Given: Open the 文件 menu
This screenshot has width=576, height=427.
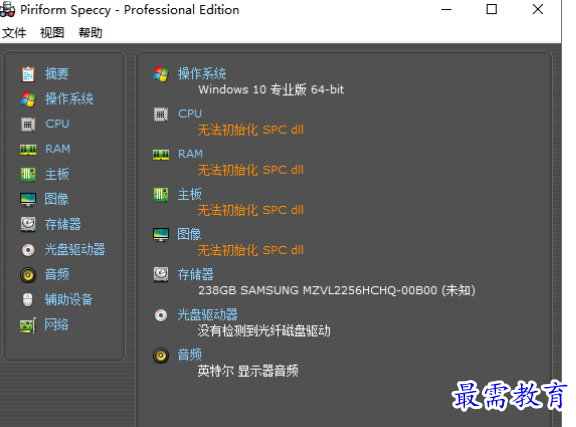Looking at the screenshot, I should pos(14,33).
